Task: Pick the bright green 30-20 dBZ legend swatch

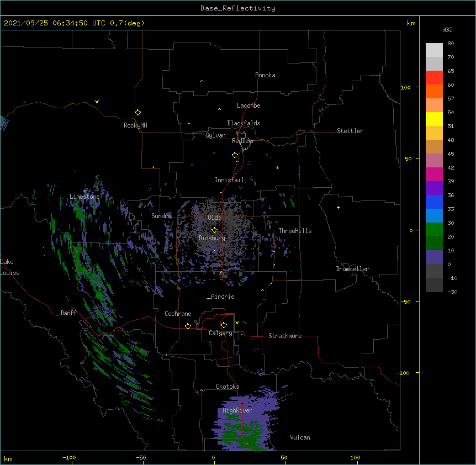Action: pyautogui.click(x=434, y=230)
